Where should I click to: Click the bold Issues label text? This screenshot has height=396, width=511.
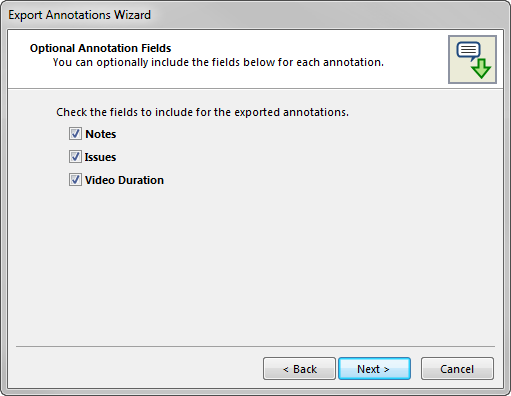click(100, 157)
